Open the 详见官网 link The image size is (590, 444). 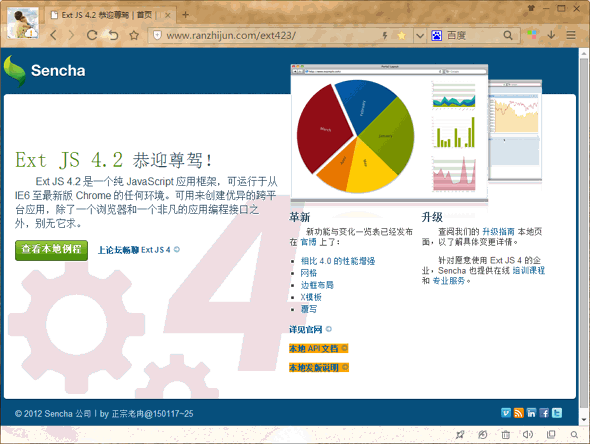[x=310, y=329]
